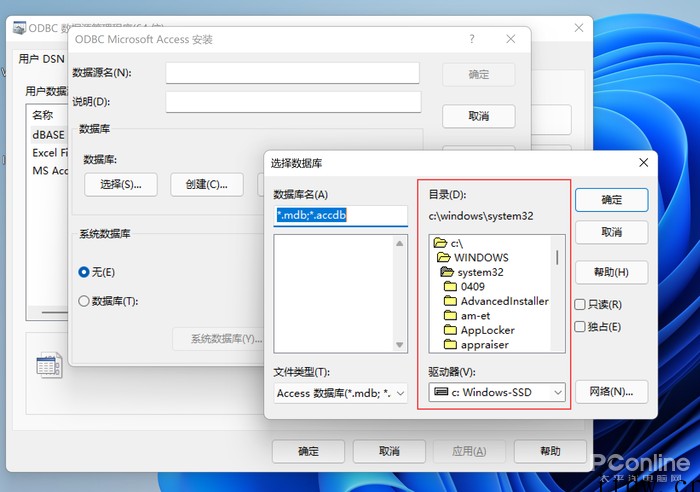The image size is (700, 492).
Task: Switch to the 用户 DSN tab
Action: click(42, 59)
